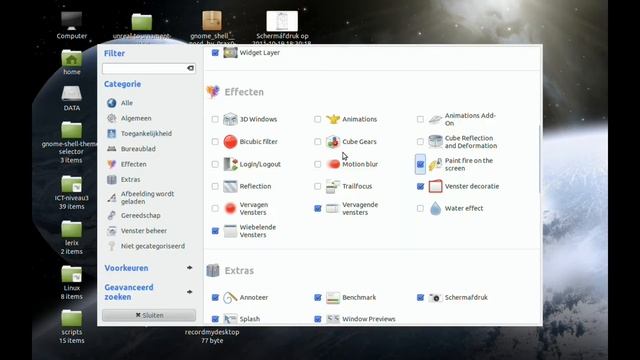Enable the Animations checkbox
The image size is (640, 360).
pos(318,119)
